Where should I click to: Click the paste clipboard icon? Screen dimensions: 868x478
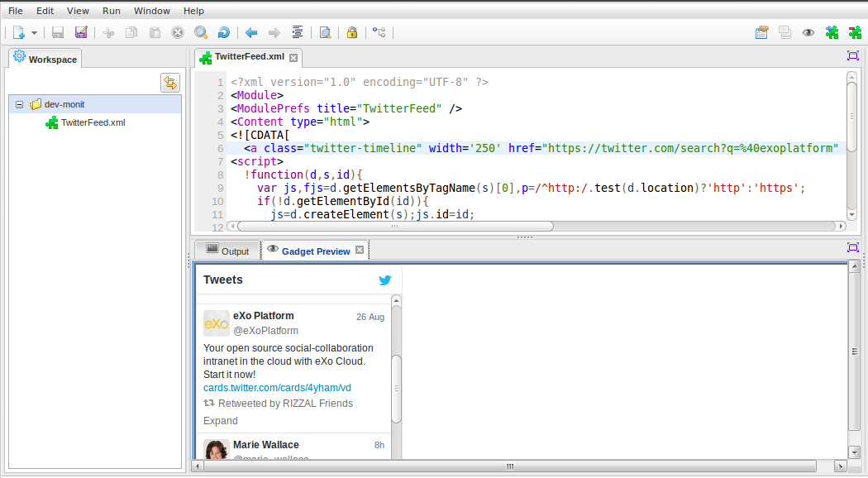(x=155, y=33)
